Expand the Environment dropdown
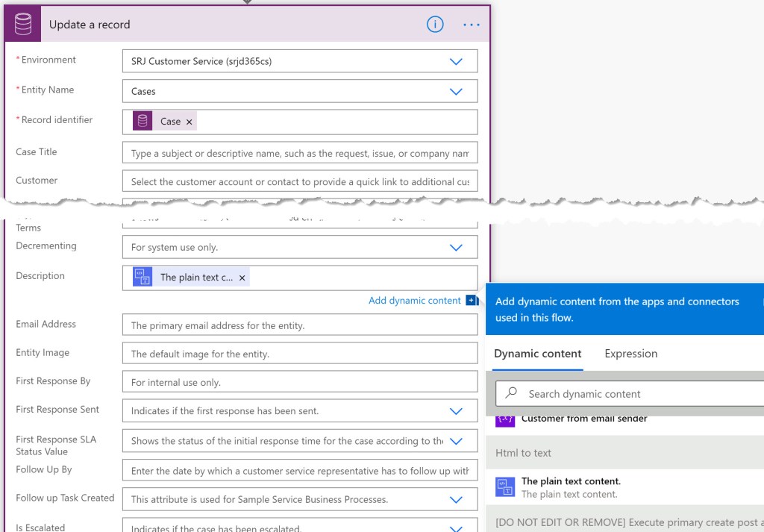Image resolution: width=764 pixels, height=532 pixels. [x=456, y=62]
